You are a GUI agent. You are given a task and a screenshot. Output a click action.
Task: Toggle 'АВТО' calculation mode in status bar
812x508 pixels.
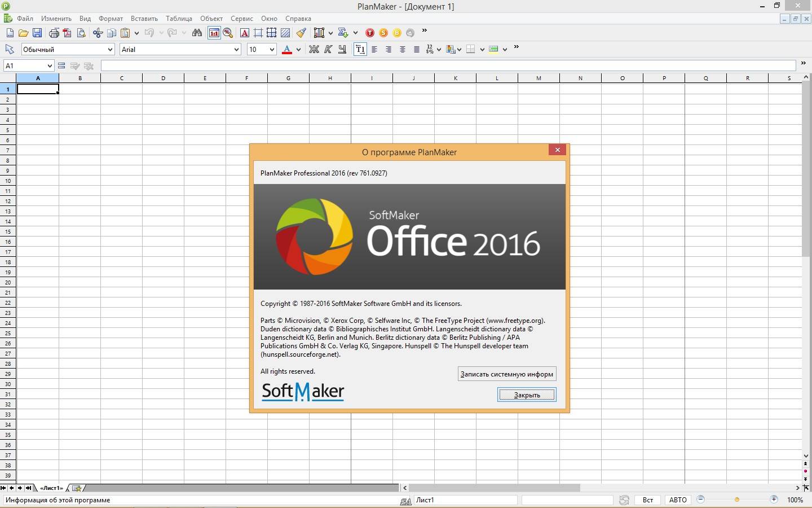(678, 500)
